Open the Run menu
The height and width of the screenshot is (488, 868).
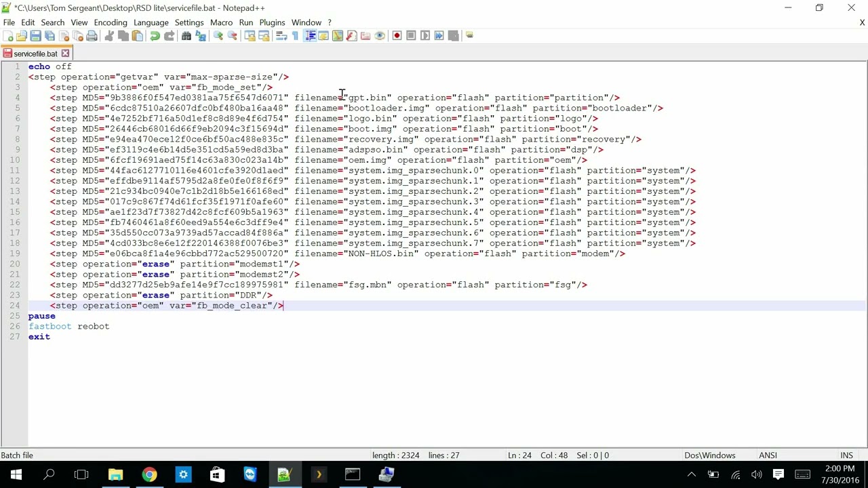click(246, 22)
